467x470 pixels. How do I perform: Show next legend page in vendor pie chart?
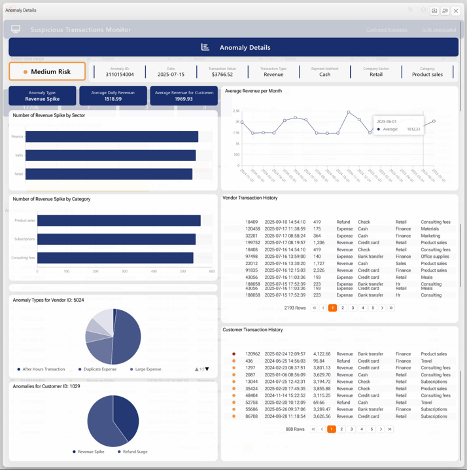click(207, 369)
